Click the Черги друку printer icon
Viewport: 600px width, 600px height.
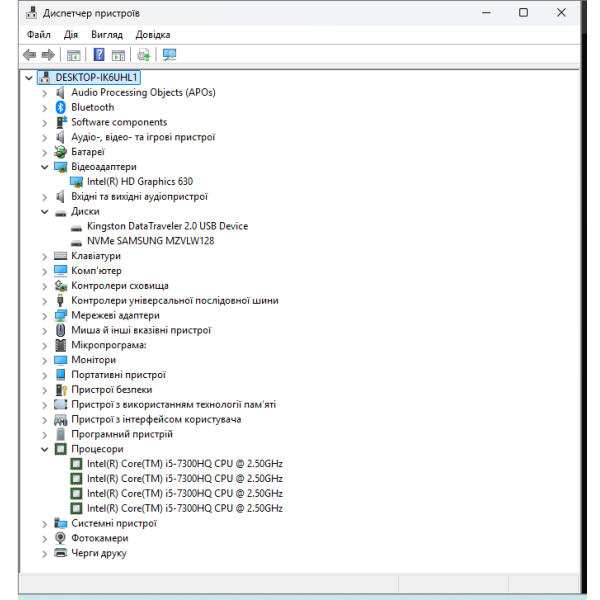click(60, 553)
